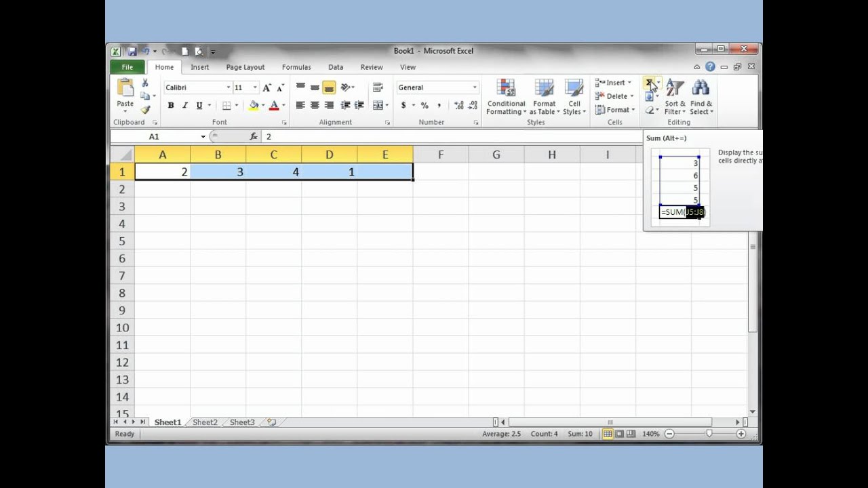Image resolution: width=868 pixels, height=488 pixels.
Task: Switch to the Formulas tab
Action: coord(296,67)
